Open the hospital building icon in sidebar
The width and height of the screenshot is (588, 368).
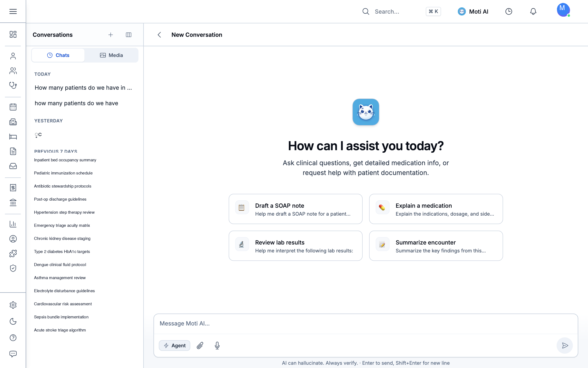[13, 122]
